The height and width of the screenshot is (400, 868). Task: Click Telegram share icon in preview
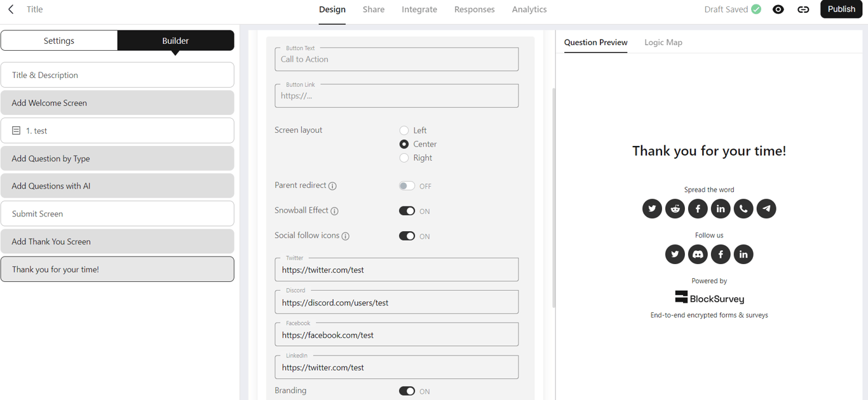tap(766, 209)
